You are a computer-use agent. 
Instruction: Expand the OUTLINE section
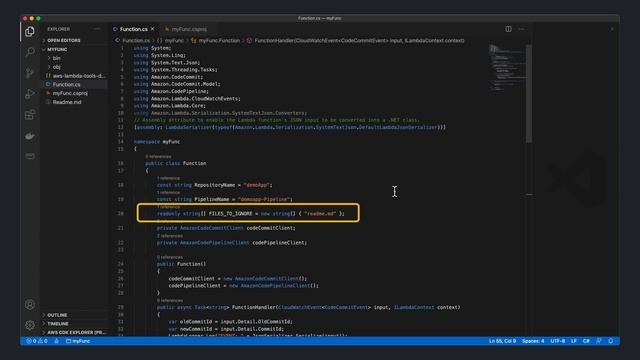point(57,315)
